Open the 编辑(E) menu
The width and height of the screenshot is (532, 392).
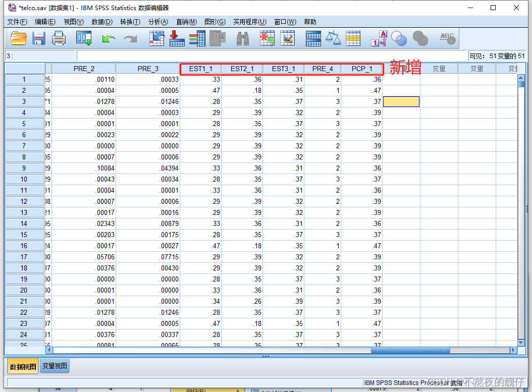coord(45,22)
